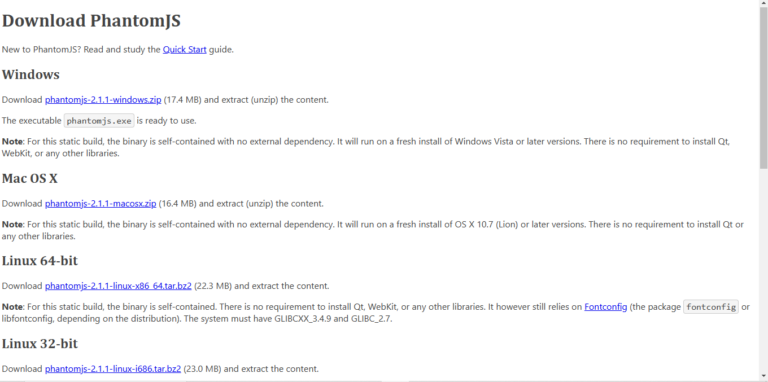Click the fontconfig package code snippet
This screenshot has height=382, width=768.
[x=711, y=307]
